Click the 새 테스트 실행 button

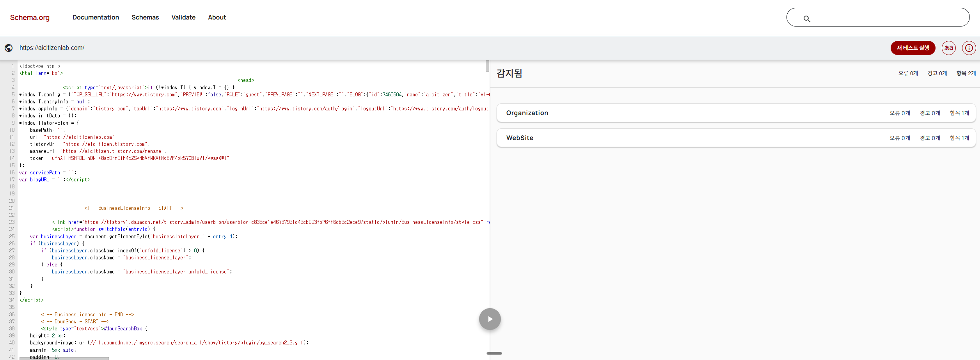[x=913, y=48]
